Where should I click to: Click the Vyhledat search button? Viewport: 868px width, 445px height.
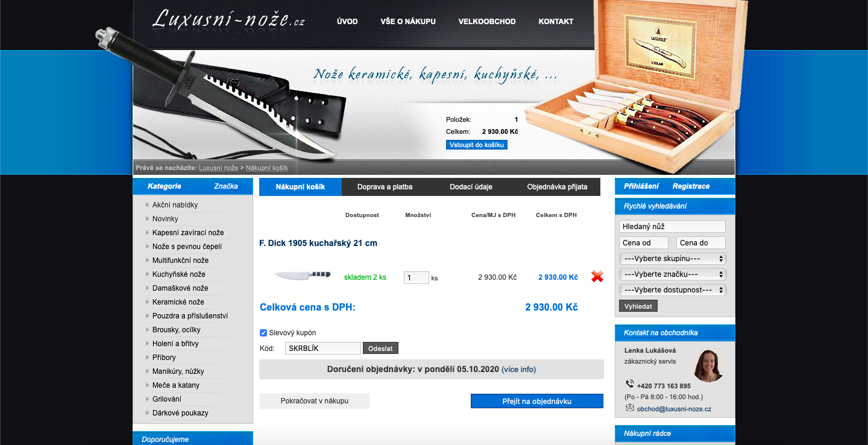[x=638, y=306]
